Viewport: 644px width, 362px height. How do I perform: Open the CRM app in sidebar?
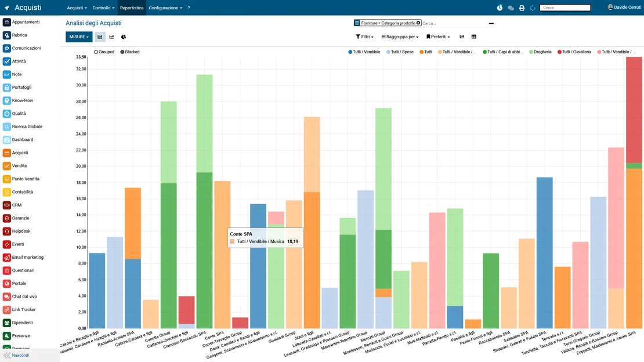pyautogui.click(x=16, y=205)
